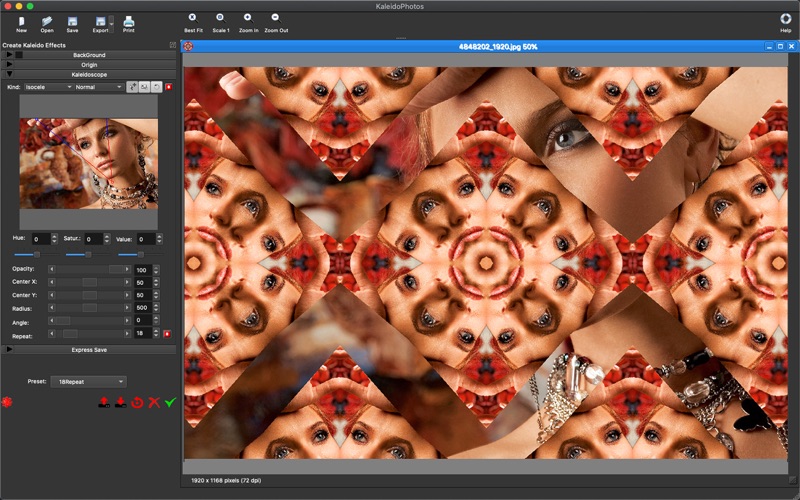Screen dimensions: 800x500
Task: Click the Opacity scrollbar right arrow
Action: pos(127,269)
